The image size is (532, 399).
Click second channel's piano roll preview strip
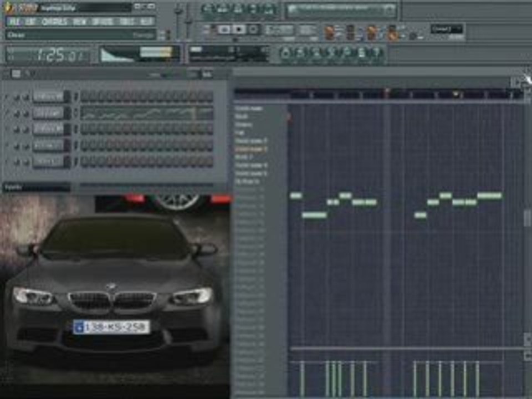click(147, 113)
